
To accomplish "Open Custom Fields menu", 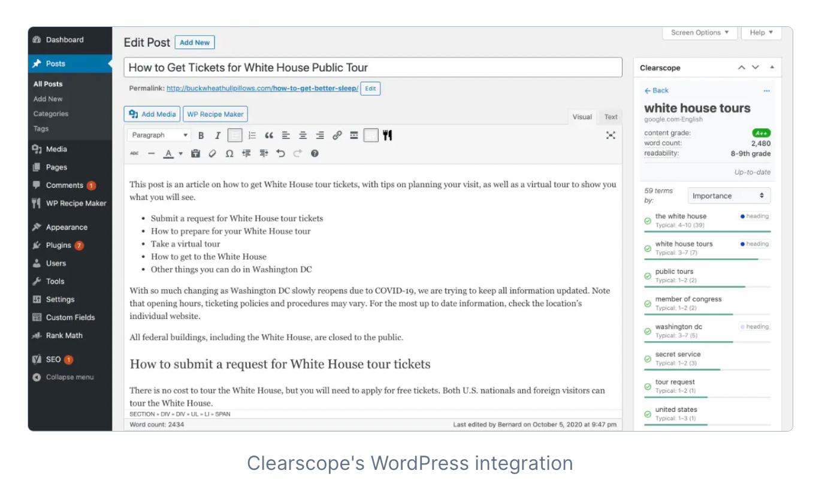I will 70,317.
